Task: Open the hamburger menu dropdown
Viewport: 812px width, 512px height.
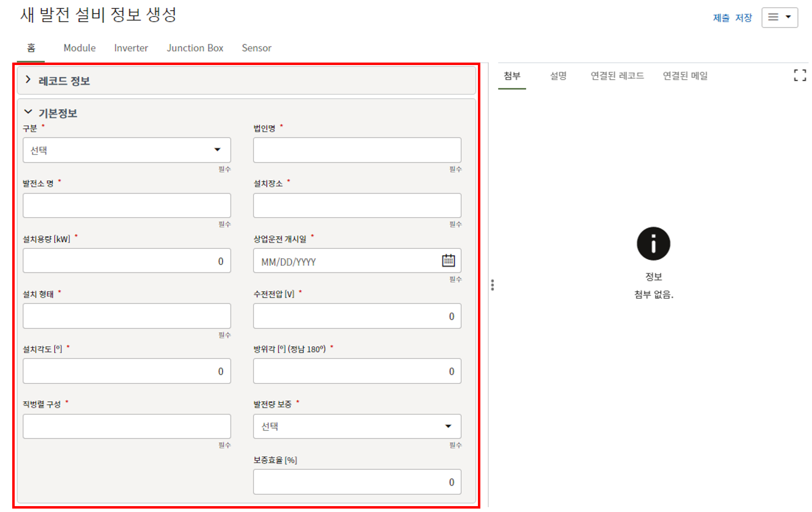Action: [x=779, y=18]
